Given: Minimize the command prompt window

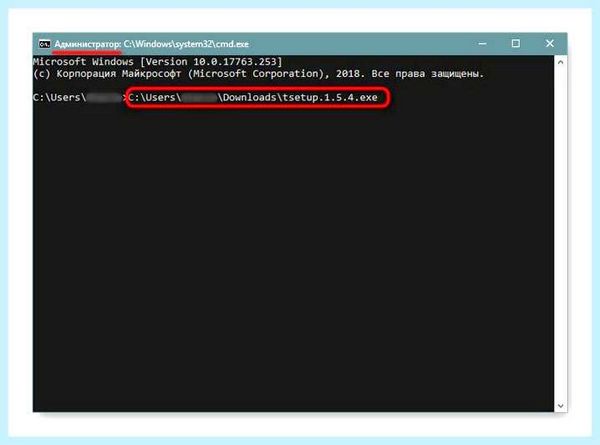Looking at the screenshot, I should [483, 44].
